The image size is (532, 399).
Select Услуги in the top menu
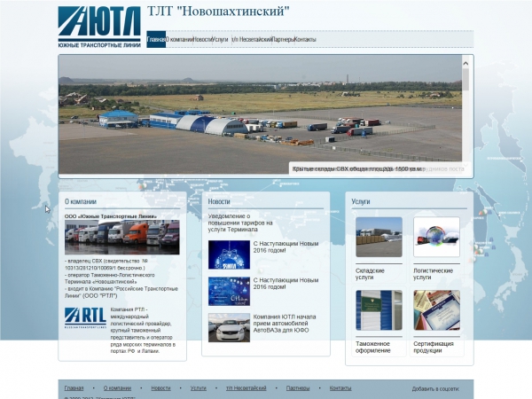click(221, 39)
